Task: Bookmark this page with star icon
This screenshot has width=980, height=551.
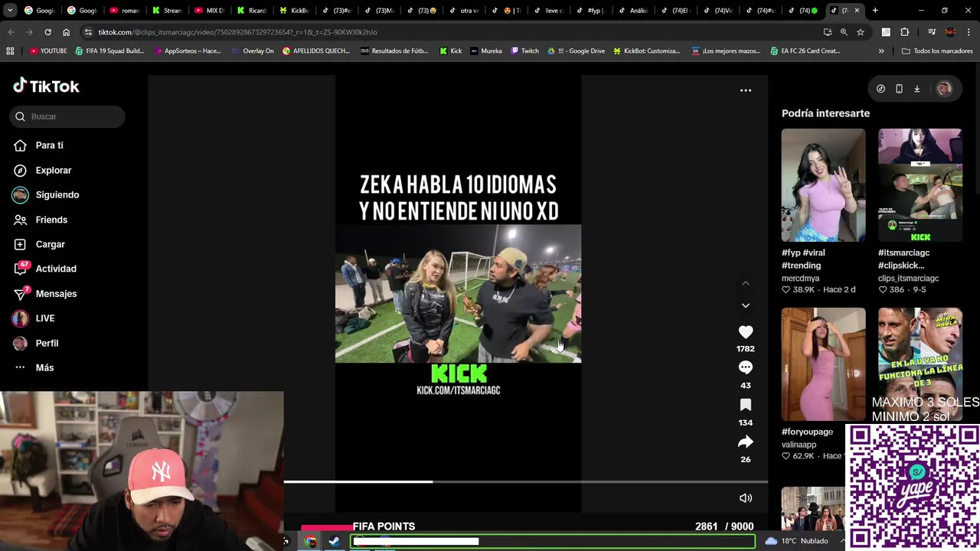Action: point(861,32)
